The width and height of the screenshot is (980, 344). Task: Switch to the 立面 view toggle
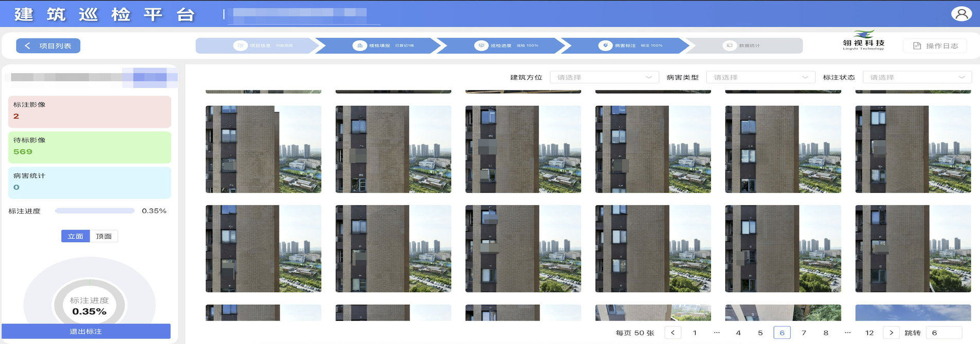[x=75, y=236]
